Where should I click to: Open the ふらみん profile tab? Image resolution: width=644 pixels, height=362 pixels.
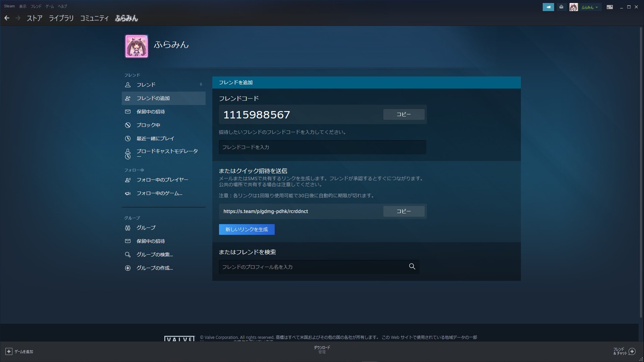click(x=126, y=18)
